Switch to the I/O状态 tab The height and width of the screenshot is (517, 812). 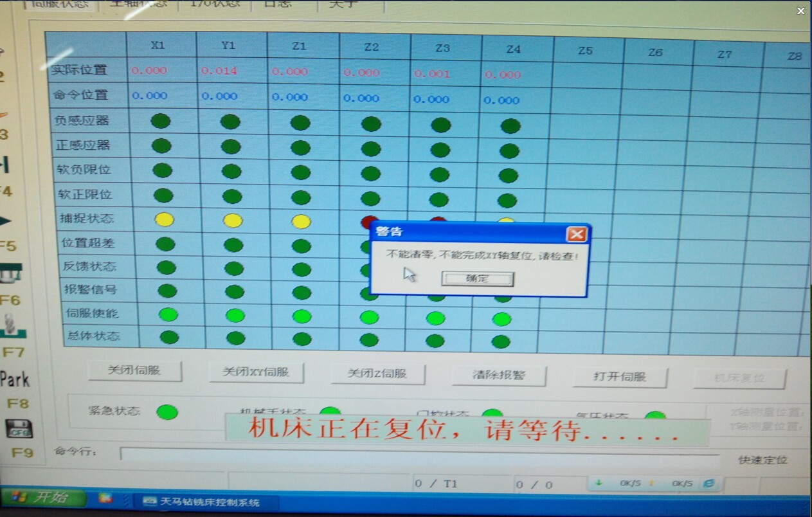[x=215, y=4]
